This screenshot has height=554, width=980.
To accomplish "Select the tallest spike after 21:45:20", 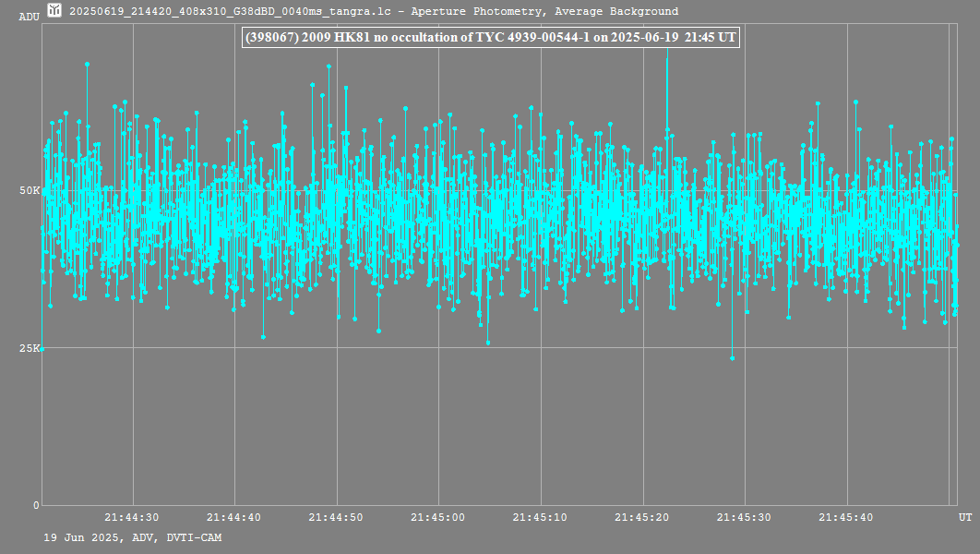I will [x=666, y=59].
